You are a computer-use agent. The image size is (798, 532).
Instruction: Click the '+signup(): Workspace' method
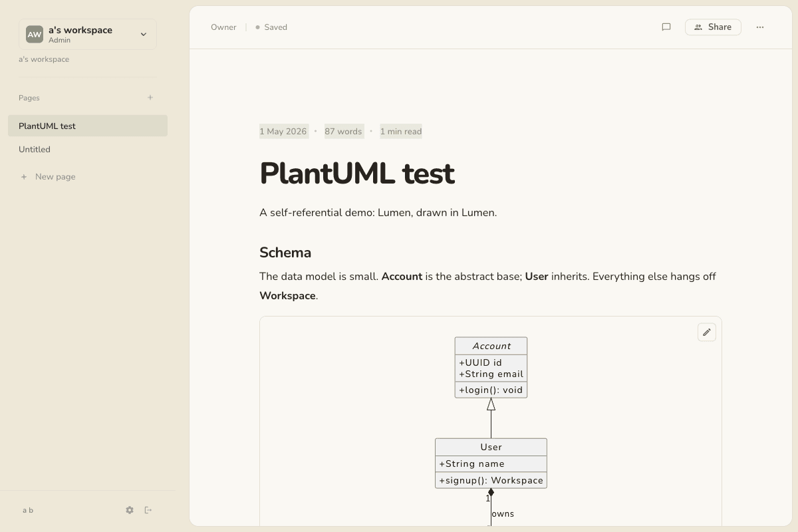pos(491,480)
